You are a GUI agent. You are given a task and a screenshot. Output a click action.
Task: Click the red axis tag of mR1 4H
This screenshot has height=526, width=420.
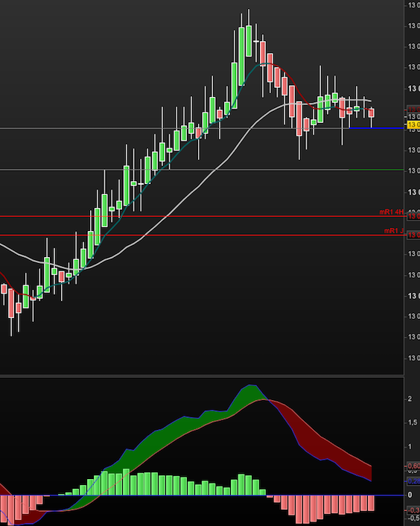(413, 216)
